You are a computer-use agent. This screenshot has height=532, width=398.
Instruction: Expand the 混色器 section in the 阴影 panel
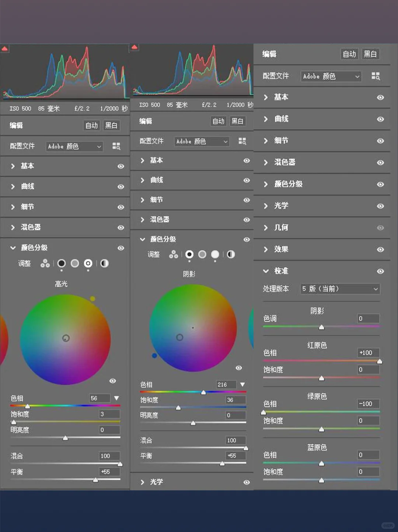[142, 220]
